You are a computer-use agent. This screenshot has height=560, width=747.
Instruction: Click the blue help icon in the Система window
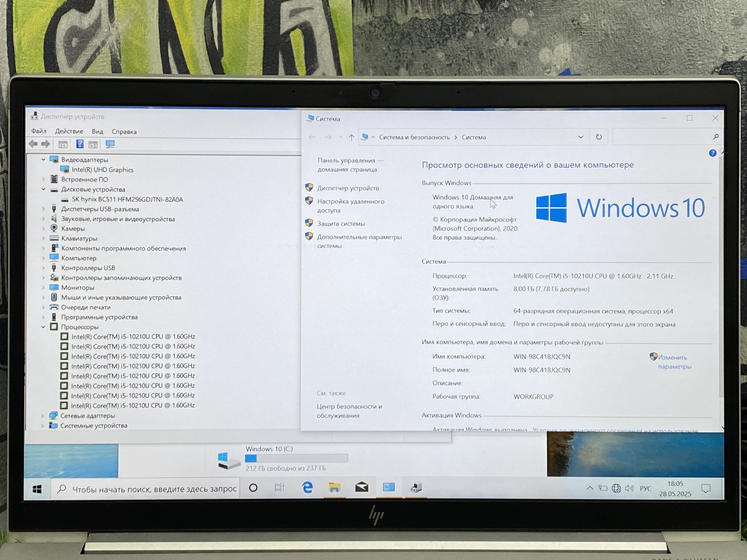712,153
